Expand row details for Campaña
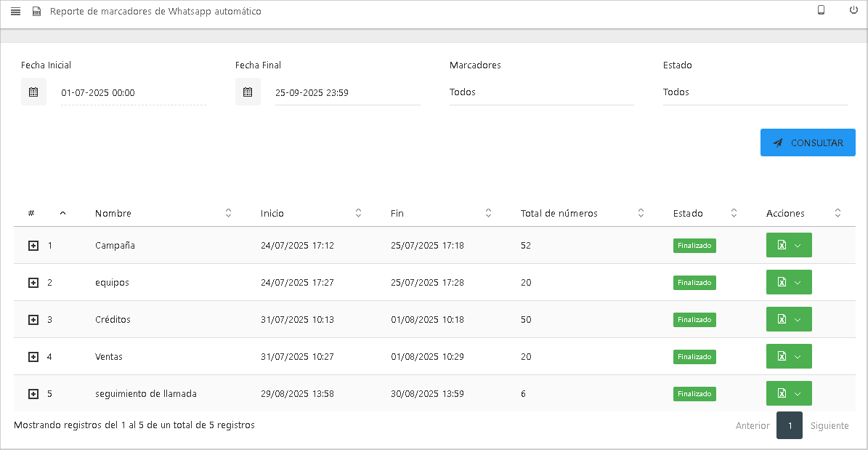Viewport: 868px width, 450px height. point(33,246)
